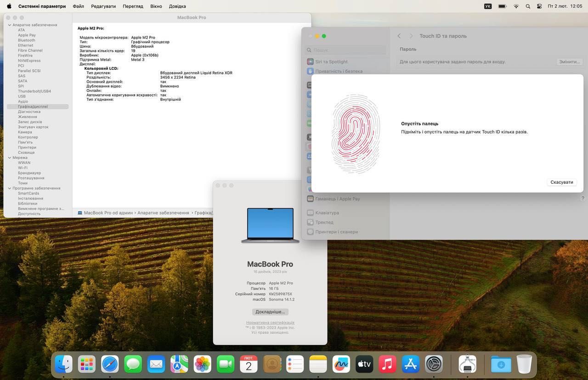Image resolution: width=588 pixels, height=380 pixels.
Task: Click the Пошук search field in Settings
Action: pos(345,50)
